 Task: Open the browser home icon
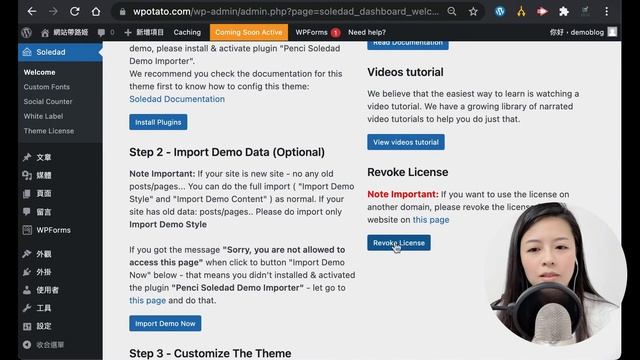pos(96,11)
